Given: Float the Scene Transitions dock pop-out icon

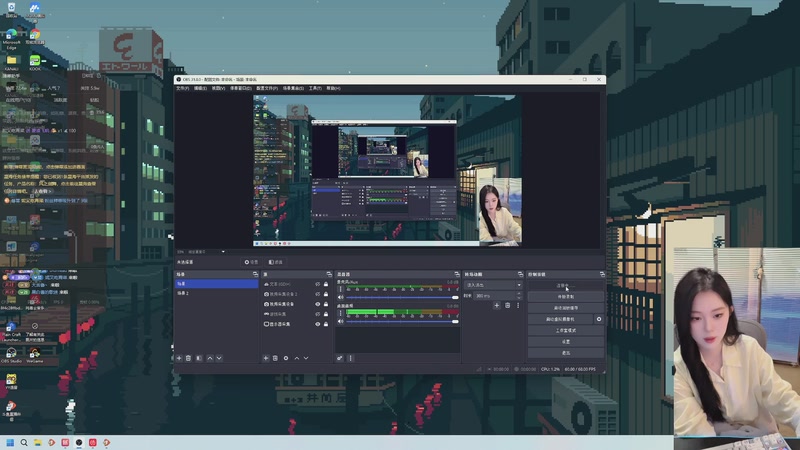Looking at the screenshot, I should (520, 274).
